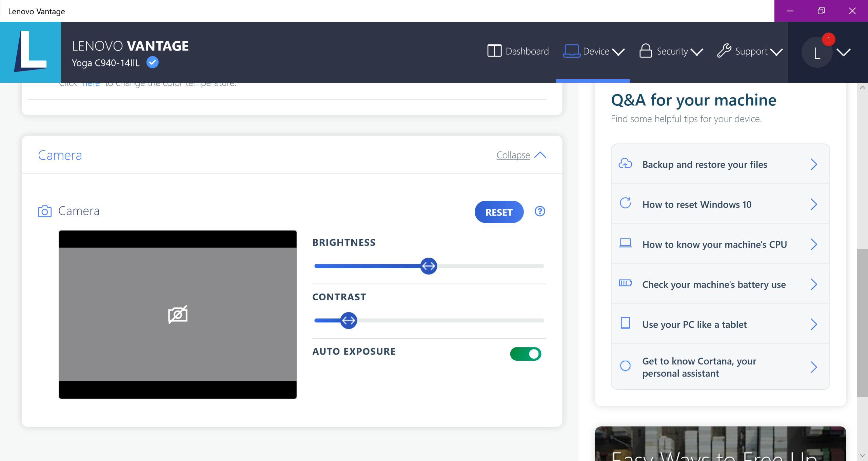Click the scrollbar up arrow
Viewport: 868px width, 461px height.
(863, 87)
